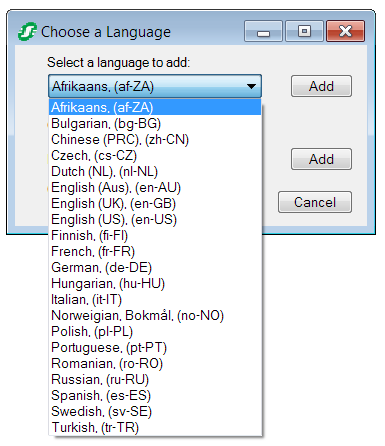The height and width of the screenshot is (446, 385).
Task: Minimize the Choose a Language window
Action: 263,31
